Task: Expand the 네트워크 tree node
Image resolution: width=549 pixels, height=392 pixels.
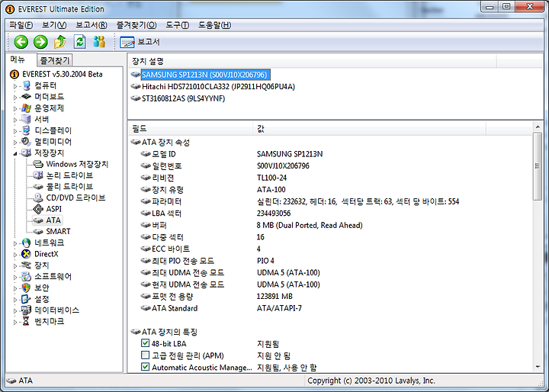Action: point(15,243)
